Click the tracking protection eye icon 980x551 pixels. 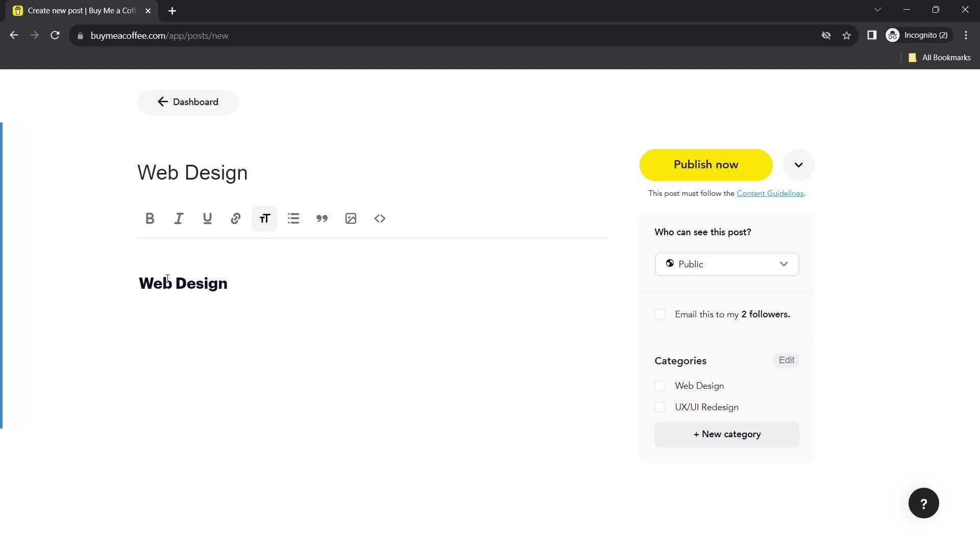click(826, 35)
